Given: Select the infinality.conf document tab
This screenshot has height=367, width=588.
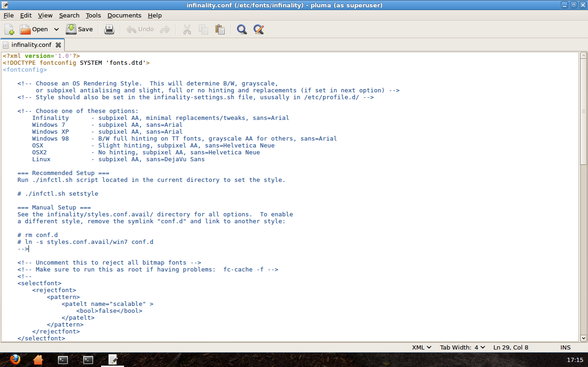Looking at the screenshot, I should click(x=31, y=45).
